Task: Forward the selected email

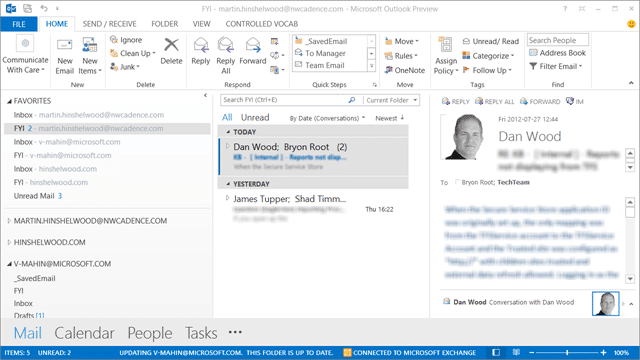Action: [253, 51]
